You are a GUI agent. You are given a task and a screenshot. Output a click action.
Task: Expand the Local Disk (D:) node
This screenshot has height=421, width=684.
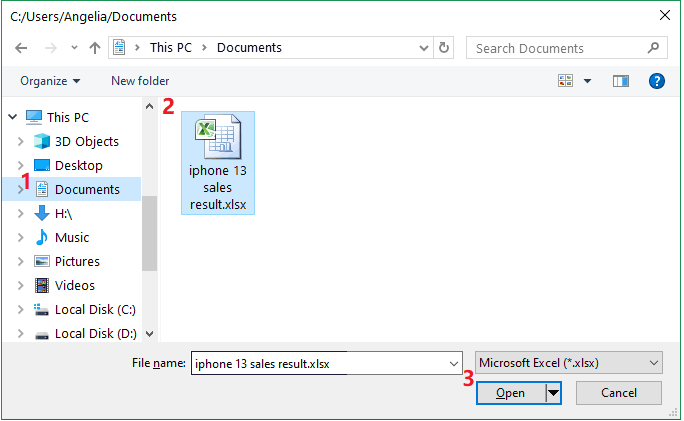click(21, 333)
